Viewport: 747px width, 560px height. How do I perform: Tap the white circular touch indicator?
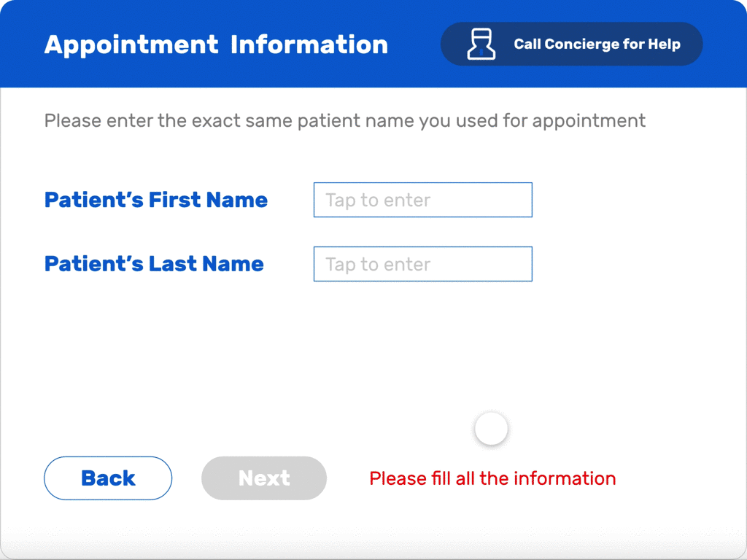491,429
